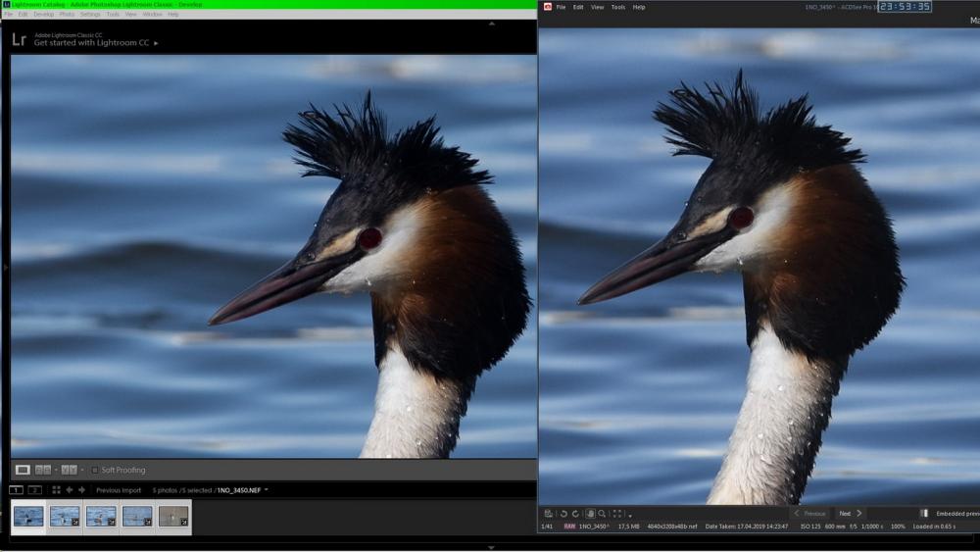Click RAW badge in ACDSee status bar
This screenshot has width=980, height=552.
click(x=569, y=527)
